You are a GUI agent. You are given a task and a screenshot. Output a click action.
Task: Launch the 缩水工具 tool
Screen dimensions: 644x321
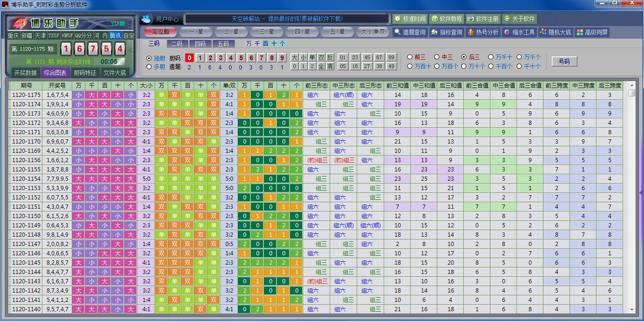click(x=519, y=32)
